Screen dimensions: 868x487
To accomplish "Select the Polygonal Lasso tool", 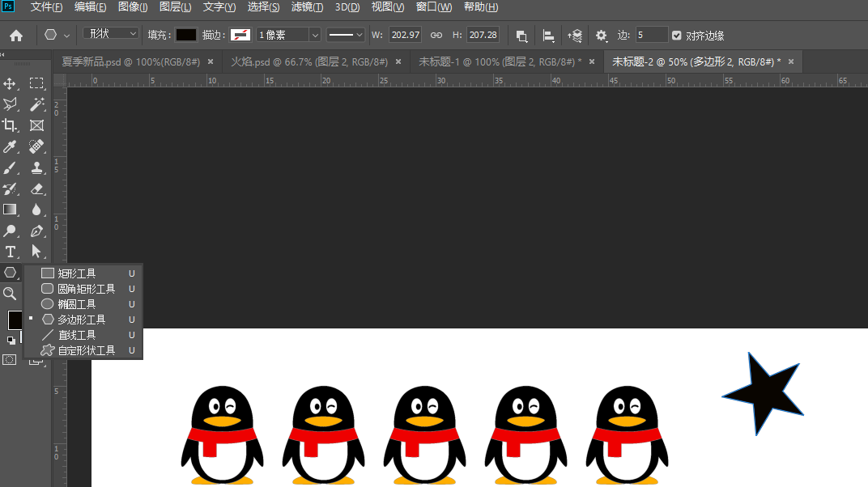I will 10,104.
